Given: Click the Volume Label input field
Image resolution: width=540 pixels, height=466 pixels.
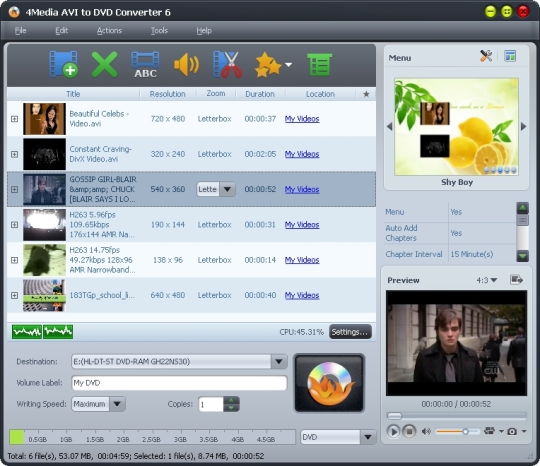Looking at the screenshot, I should pos(179,383).
